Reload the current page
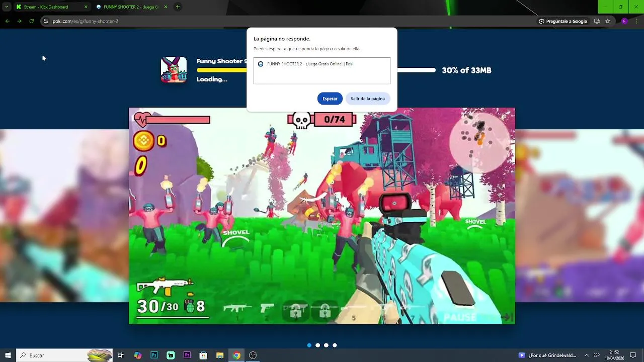Image resolution: width=644 pixels, height=362 pixels. coord(31,21)
